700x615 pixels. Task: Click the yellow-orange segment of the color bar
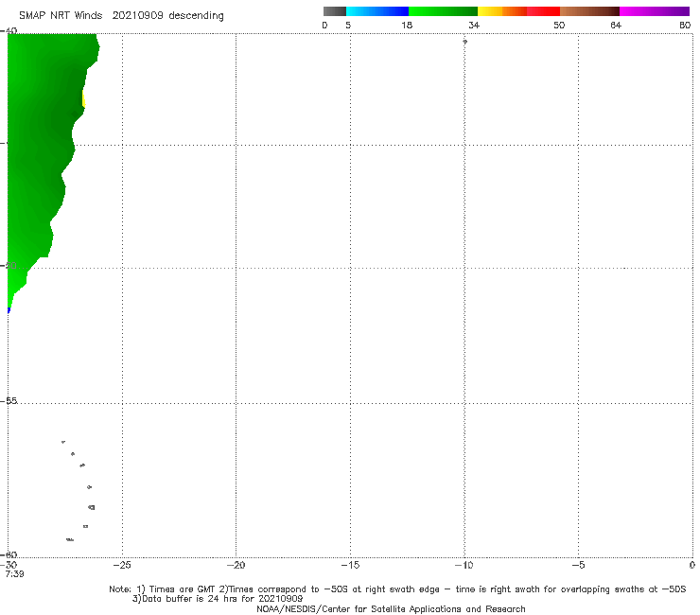coord(502,11)
